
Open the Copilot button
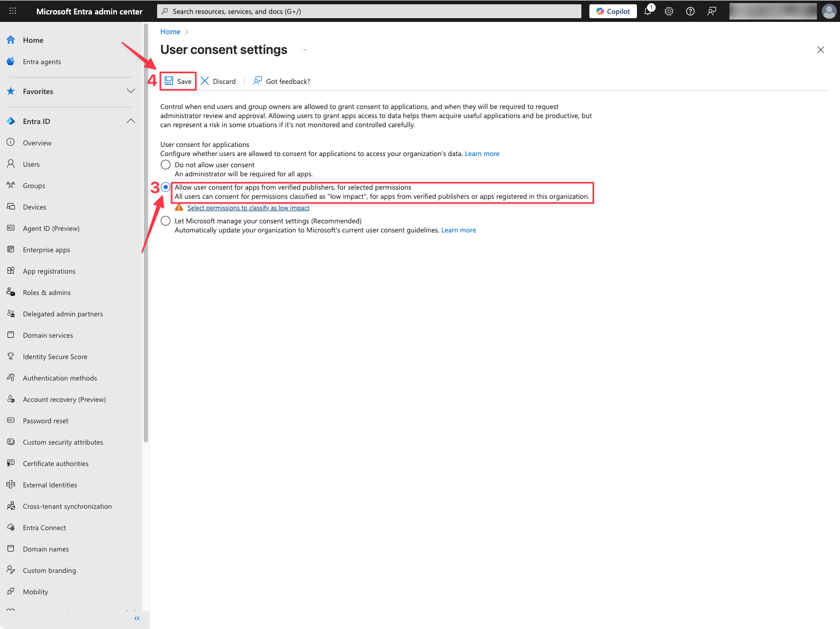click(x=613, y=11)
